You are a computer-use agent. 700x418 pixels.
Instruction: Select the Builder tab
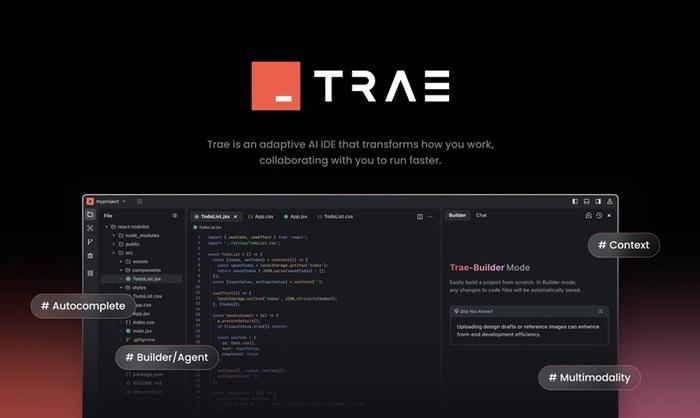(x=456, y=215)
